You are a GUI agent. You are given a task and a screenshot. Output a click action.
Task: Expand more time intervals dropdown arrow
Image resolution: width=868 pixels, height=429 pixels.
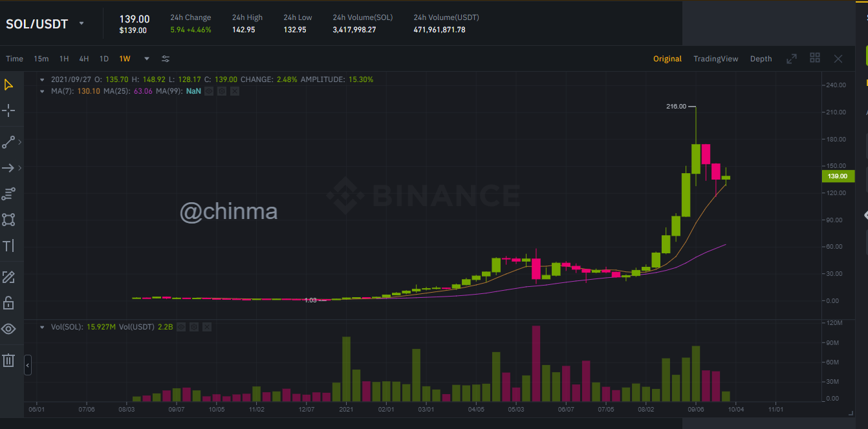coord(147,59)
